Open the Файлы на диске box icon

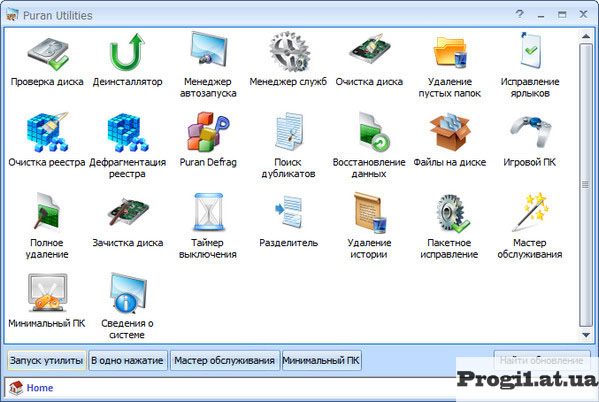(x=450, y=133)
